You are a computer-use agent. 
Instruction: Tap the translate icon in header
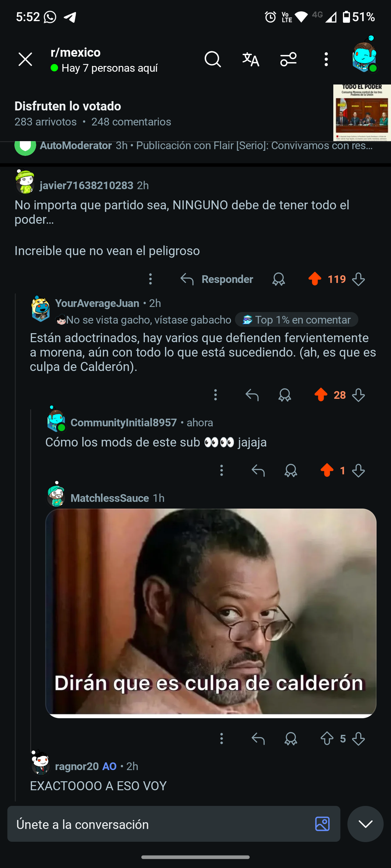pos(251,59)
